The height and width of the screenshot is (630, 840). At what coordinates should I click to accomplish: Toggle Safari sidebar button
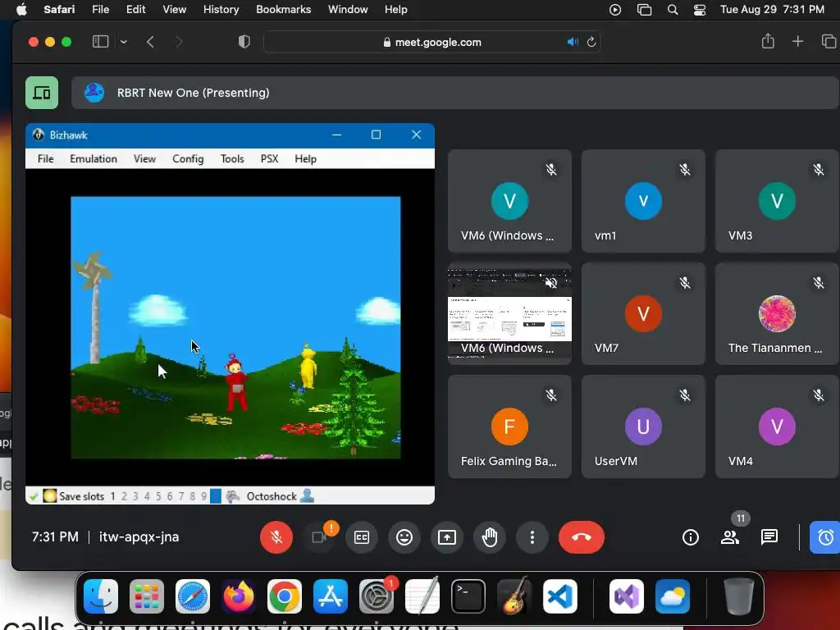click(101, 42)
